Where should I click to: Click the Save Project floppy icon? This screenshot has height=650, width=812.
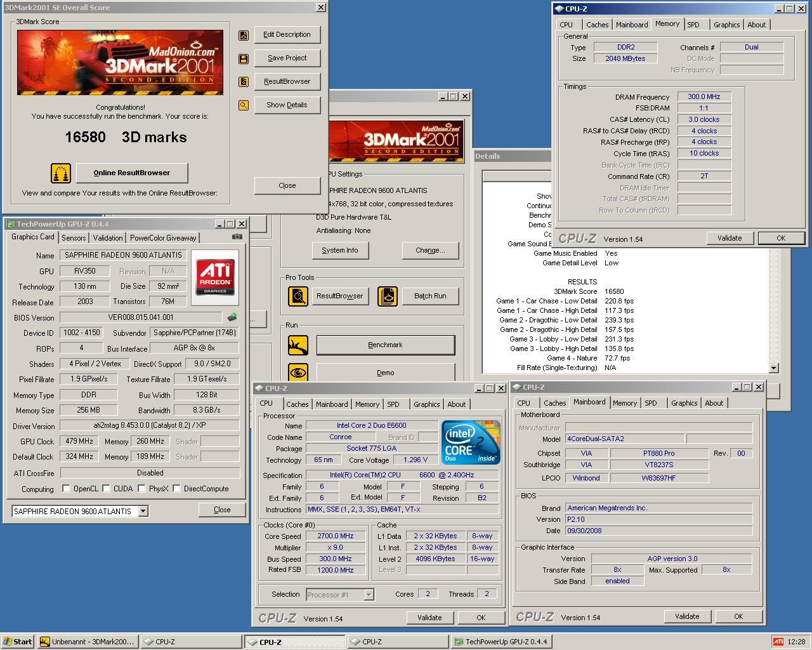click(243, 58)
